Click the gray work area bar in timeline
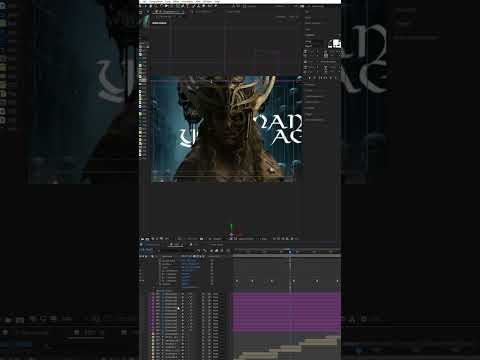This screenshot has width=480, height=360. pos(287,256)
